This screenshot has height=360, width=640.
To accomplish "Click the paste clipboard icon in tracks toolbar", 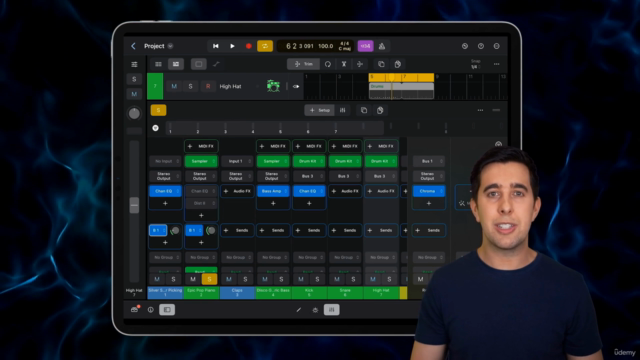I will coord(398,64).
